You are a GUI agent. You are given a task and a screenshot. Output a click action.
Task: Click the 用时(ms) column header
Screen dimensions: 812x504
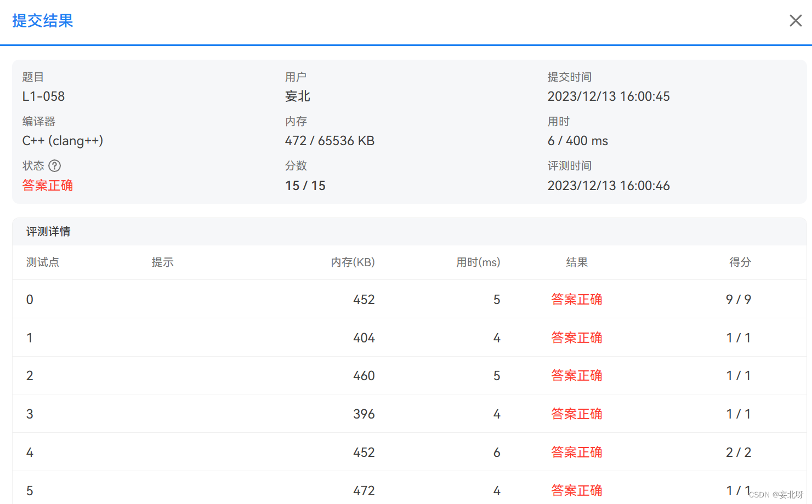[478, 262]
